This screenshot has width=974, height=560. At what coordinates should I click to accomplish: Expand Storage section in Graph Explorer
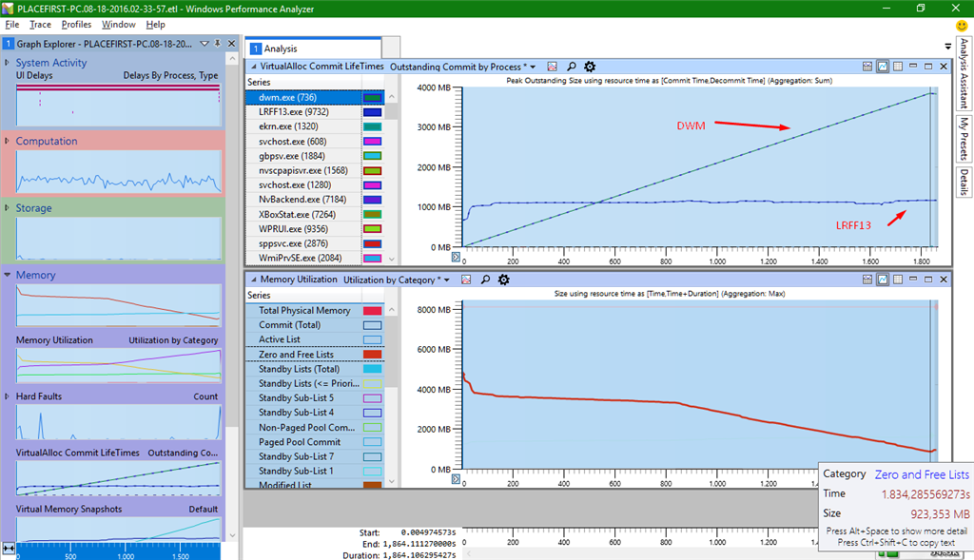7,207
